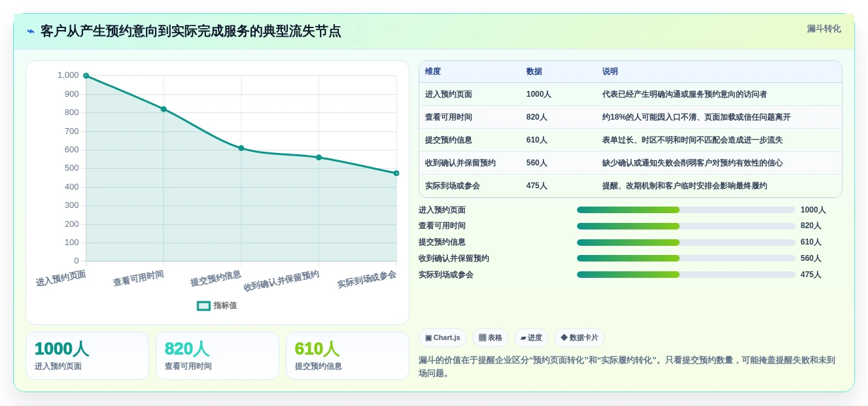Click the x-axis label 实际到场或参会
Viewport: 868px width, 406px height.
click(x=367, y=280)
